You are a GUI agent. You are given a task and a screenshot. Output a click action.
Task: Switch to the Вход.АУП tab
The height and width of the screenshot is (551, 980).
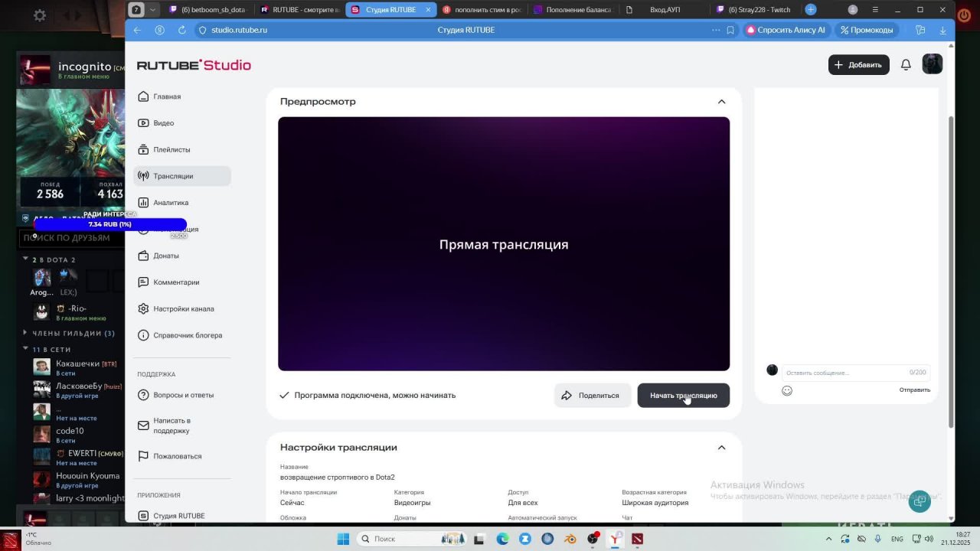click(x=665, y=10)
